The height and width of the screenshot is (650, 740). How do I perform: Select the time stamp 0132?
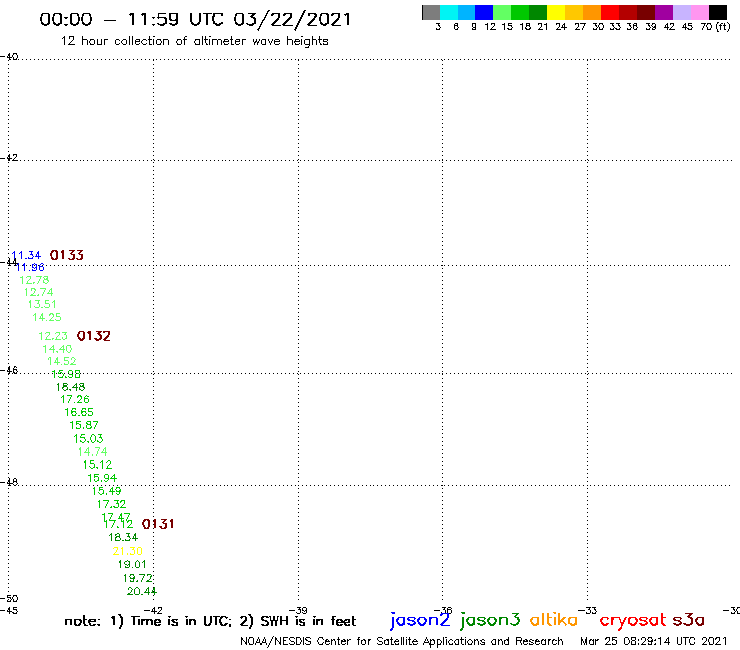click(93, 336)
